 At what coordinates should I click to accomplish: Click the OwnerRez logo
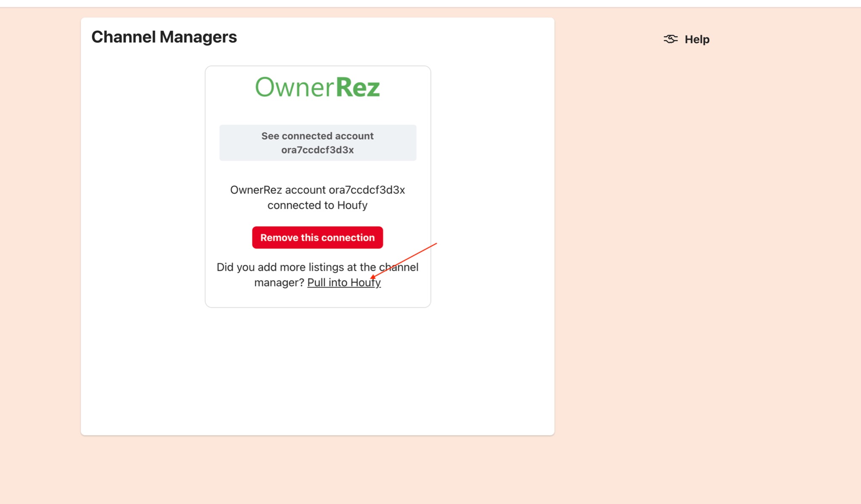click(x=317, y=87)
